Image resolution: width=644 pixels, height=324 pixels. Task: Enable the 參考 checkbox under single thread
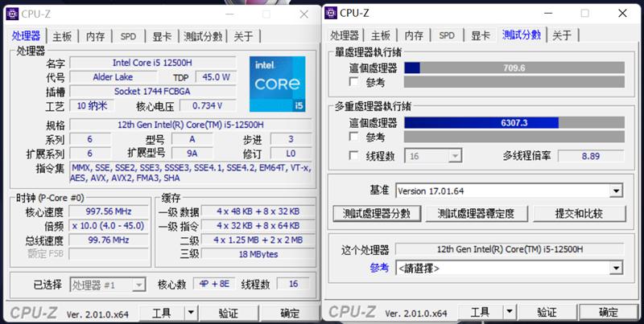coord(353,82)
